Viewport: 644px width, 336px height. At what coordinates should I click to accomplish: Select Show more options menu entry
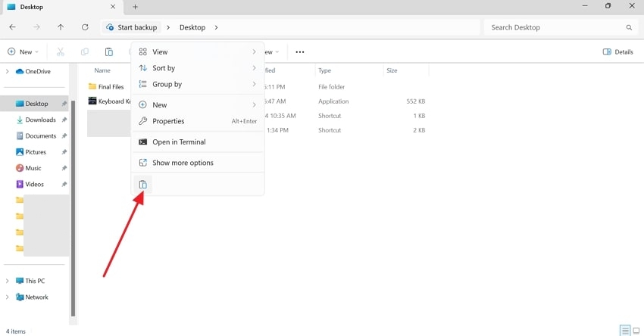[x=183, y=163]
